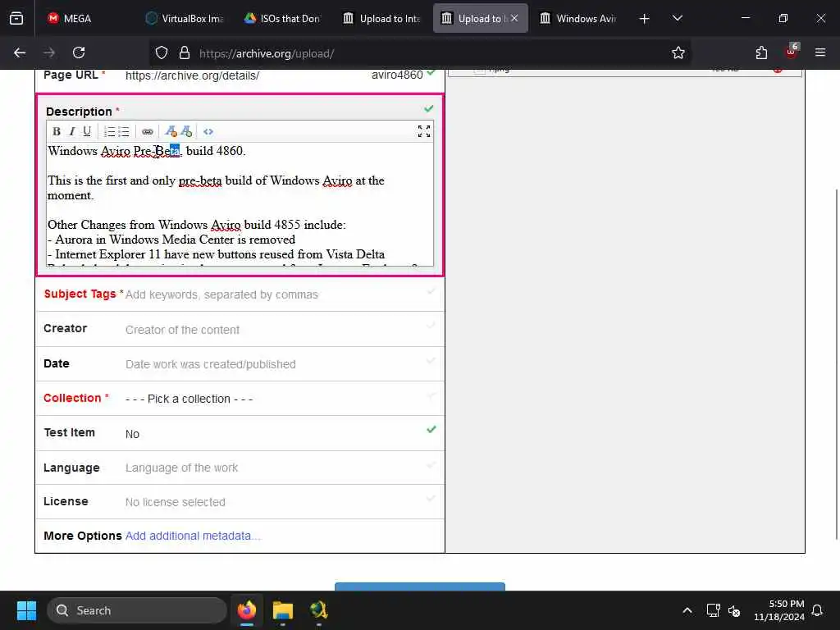The image size is (840, 630).
Task: Open the Add additional metadata link
Action: point(193,536)
